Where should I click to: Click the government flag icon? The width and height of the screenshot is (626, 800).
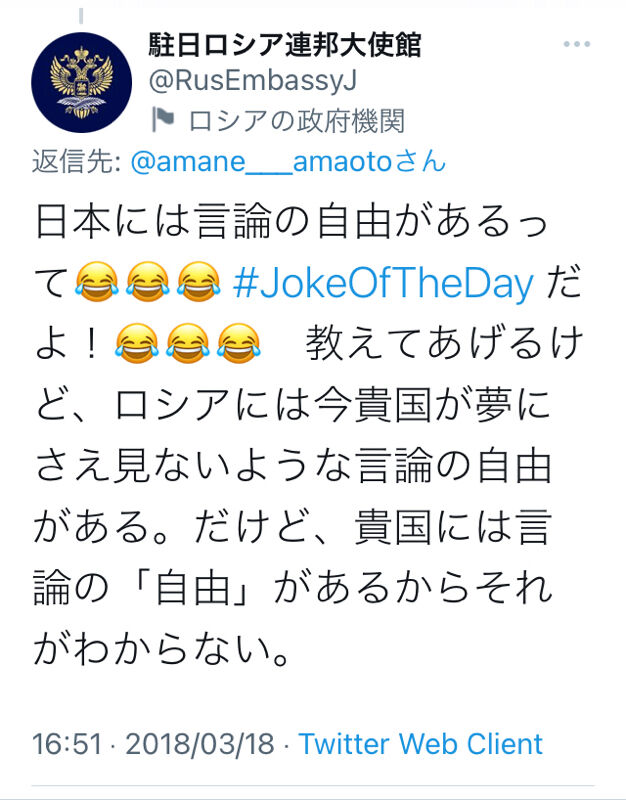[x=162, y=120]
